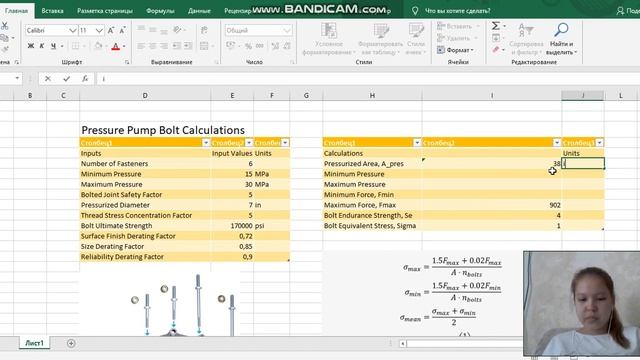
Task: Click the Удалить cells button
Action: (458, 38)
